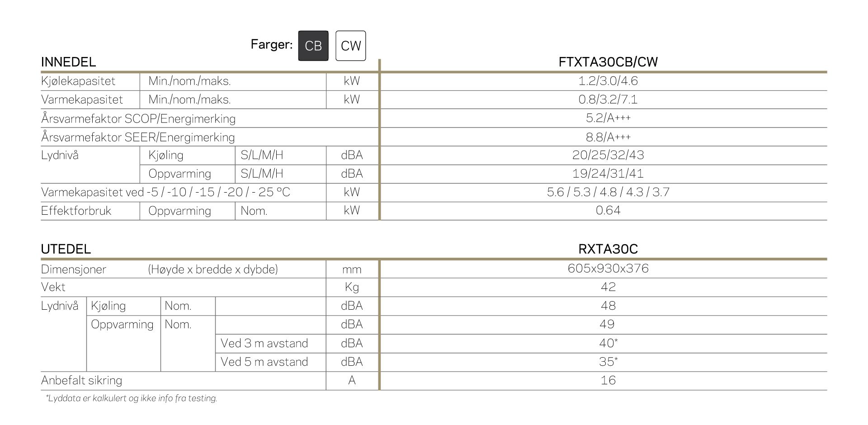Click the Vekt value 42
The image size is (868, 425).
608,287
